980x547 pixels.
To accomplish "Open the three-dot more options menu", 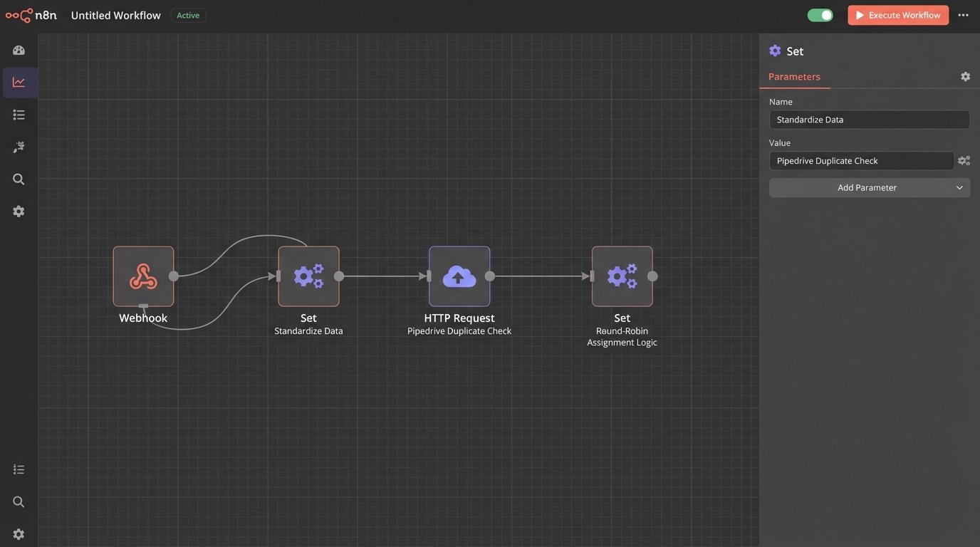I will 963,15.
